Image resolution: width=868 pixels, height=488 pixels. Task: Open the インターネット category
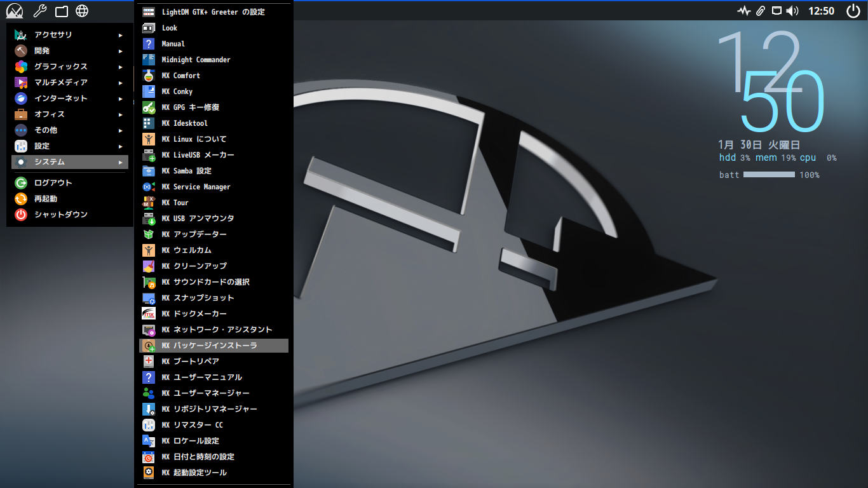pyautogui.click(x=70, y=98)
